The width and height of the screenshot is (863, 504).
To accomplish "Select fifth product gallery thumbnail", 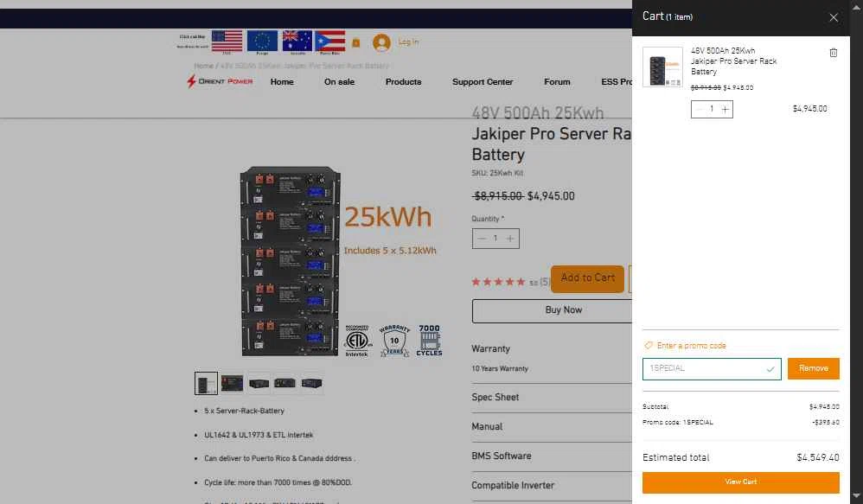I will click(311, 383).
